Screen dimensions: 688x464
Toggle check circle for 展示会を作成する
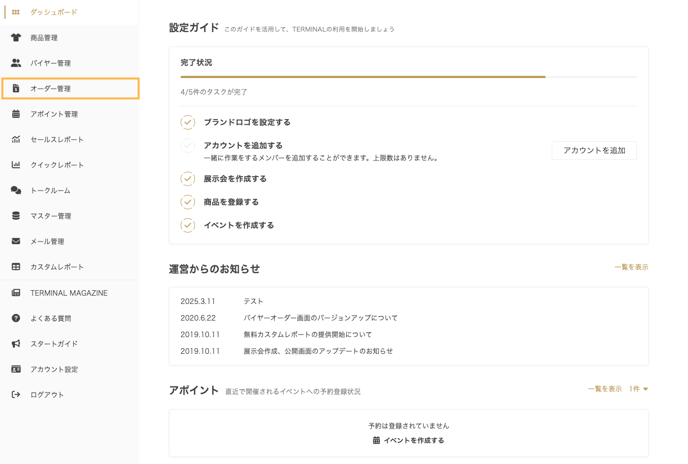point(188,179)
